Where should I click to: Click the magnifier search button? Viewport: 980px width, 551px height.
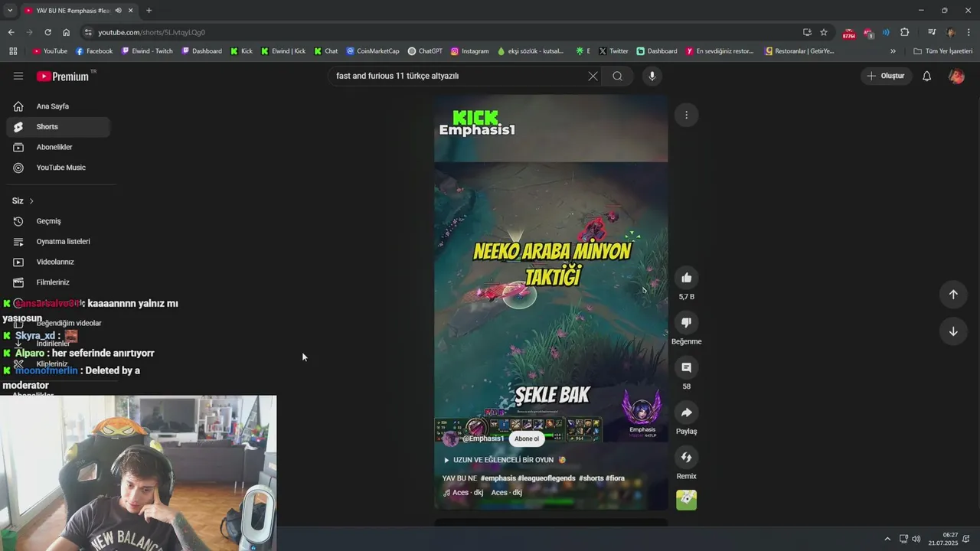[617, 76]
